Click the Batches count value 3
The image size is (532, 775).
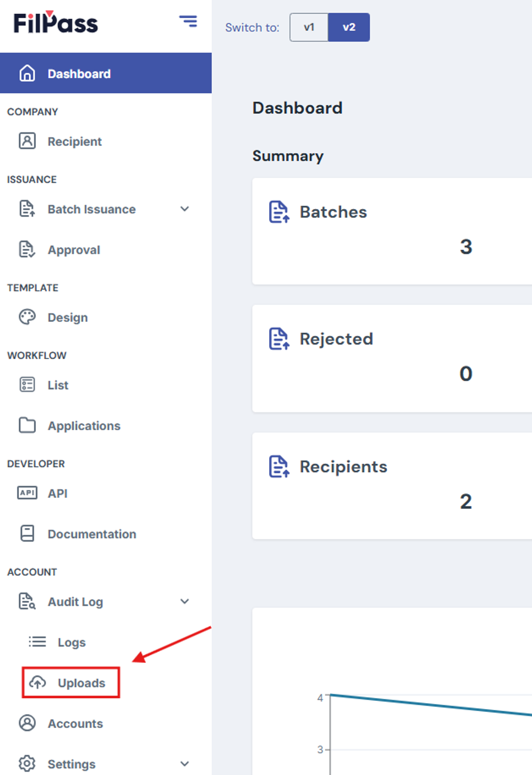point(466,247)
